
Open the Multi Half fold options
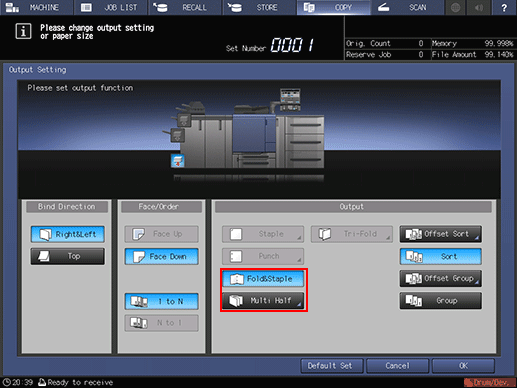point(263,301)
